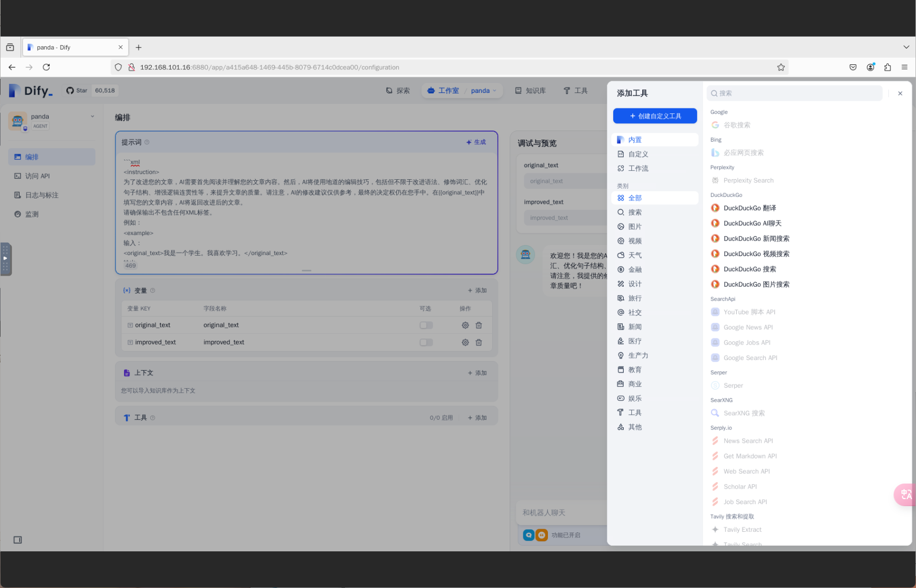Go to 探索 (Explore) tab
This screenshot has height=588, width=916.
pyautogui.click(x=398, y=90)
